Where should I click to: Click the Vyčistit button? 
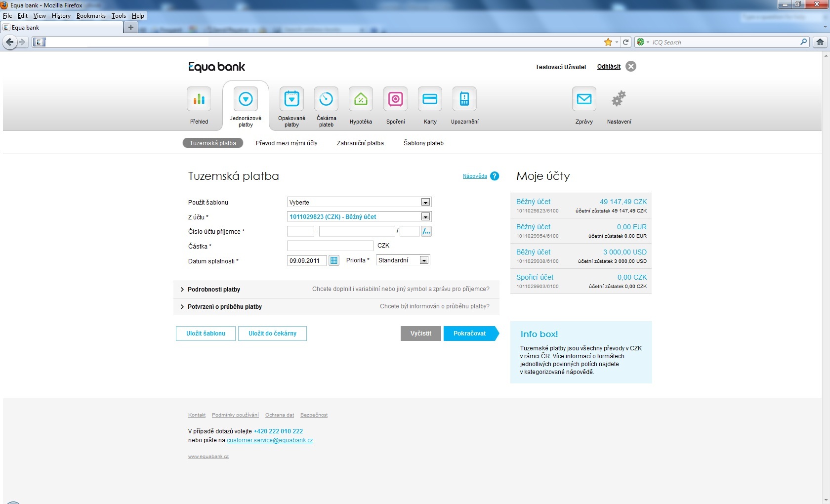pos(421,334)
